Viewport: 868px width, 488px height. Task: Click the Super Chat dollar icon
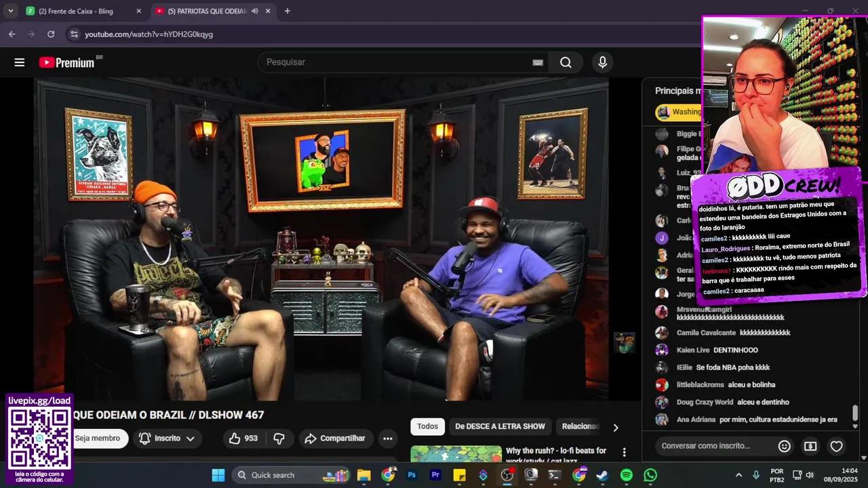tap(810, 446)
